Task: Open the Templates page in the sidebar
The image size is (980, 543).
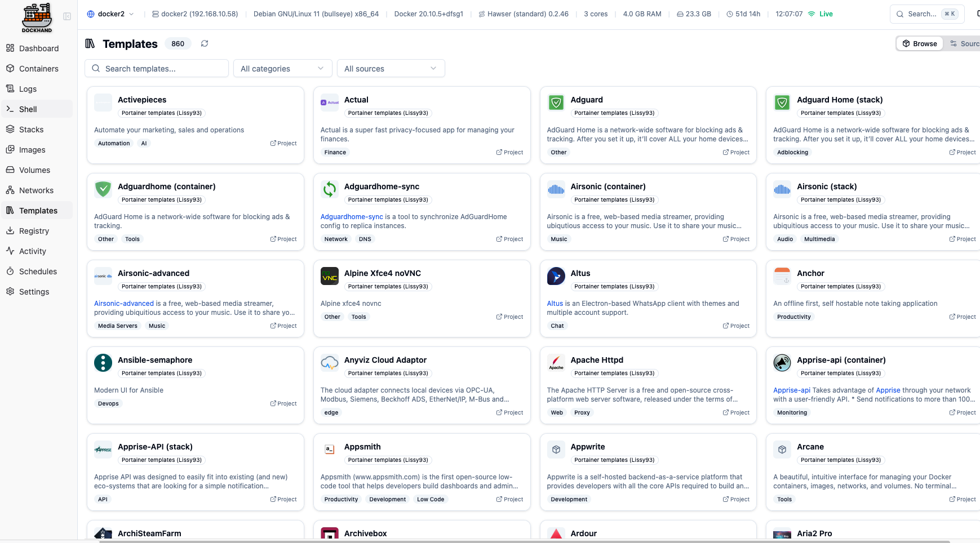Action: point(37,211)
